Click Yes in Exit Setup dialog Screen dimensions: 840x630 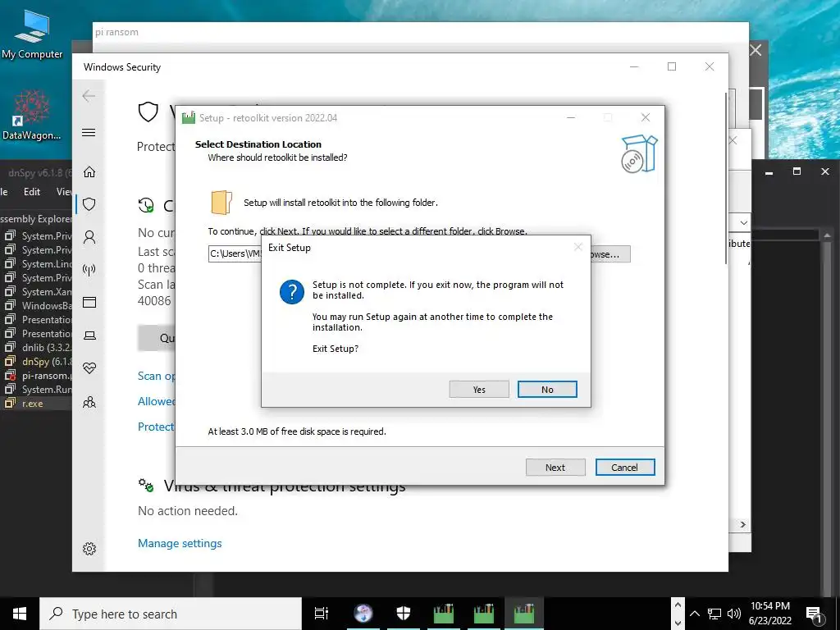pos(479,390)
